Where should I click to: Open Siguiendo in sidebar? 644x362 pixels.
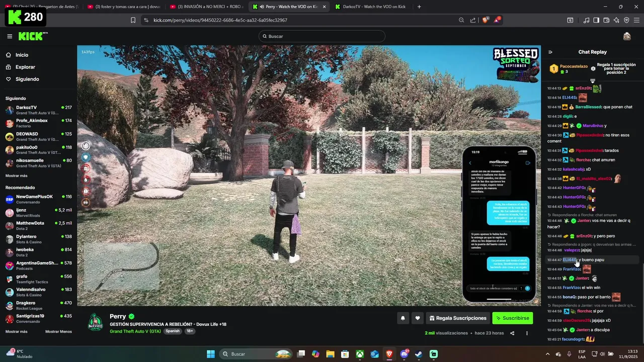pos(27,79)
